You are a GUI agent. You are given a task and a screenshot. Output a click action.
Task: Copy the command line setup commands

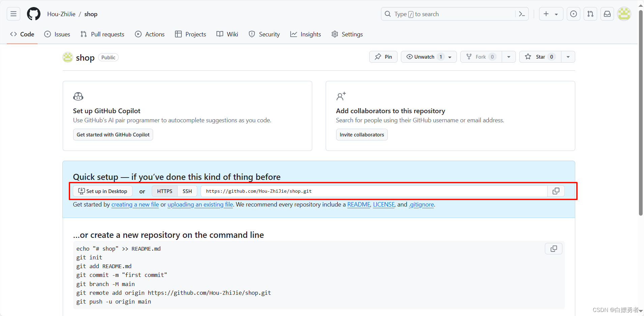point(554,249)
